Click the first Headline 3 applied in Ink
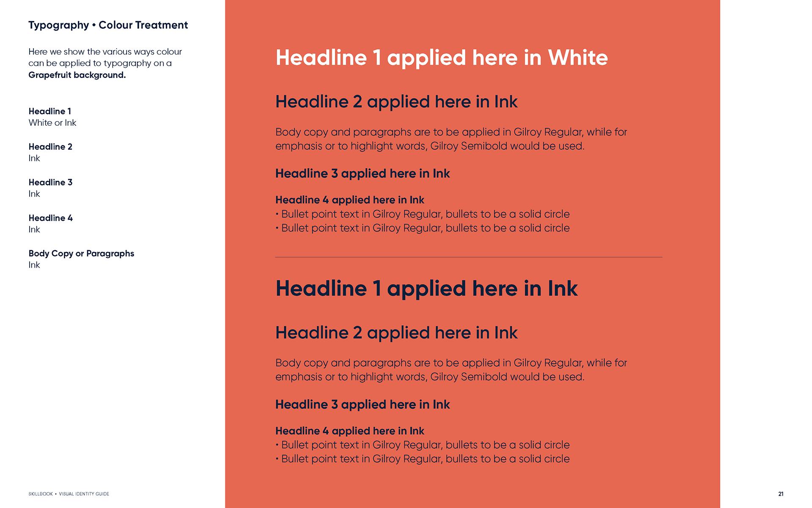 362,174
